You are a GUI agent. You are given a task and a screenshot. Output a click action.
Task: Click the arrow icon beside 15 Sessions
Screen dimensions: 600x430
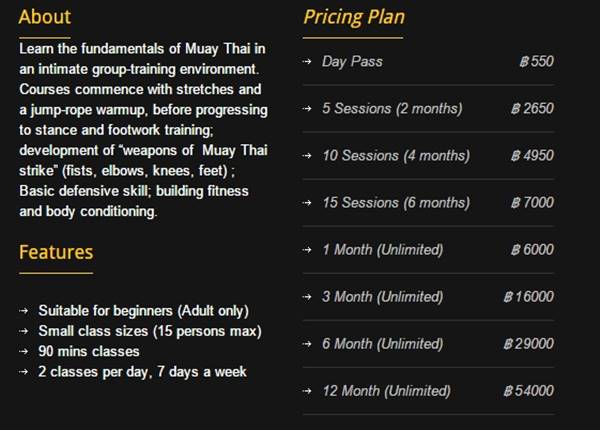click(x=307, y=203)
